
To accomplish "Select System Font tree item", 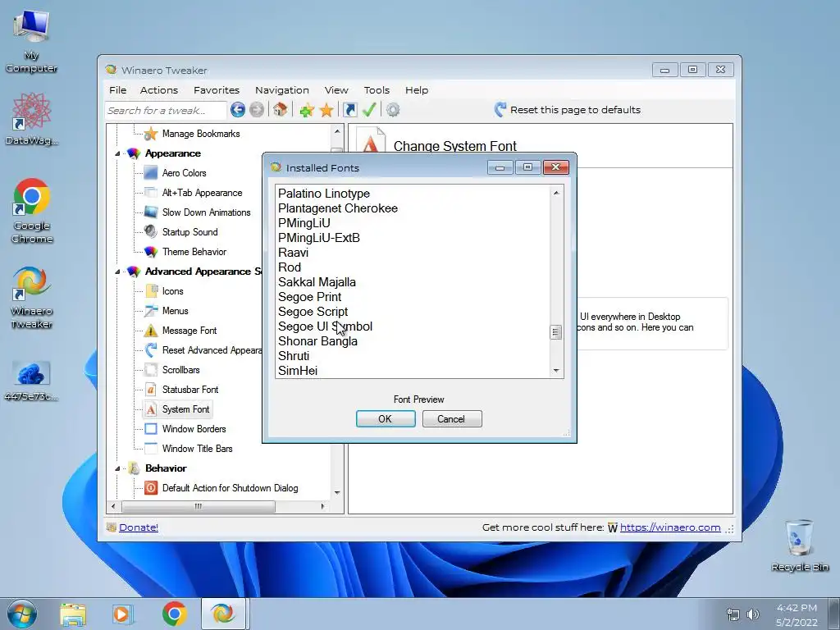I will [x=185, y=409].
